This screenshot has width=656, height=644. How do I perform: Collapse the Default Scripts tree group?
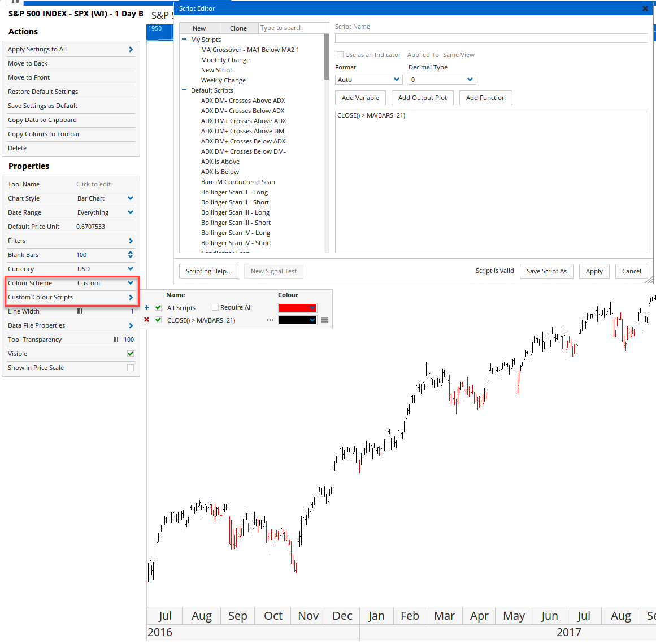(184, 90)
